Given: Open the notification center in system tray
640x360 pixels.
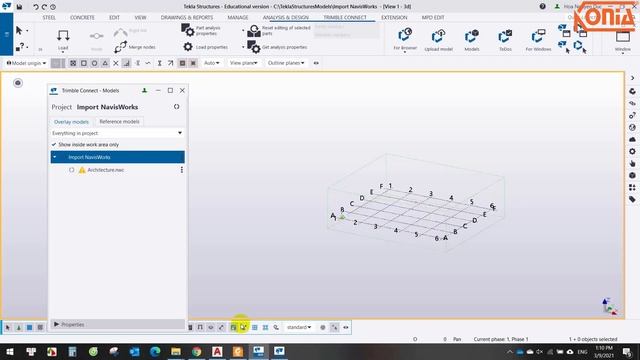Looking at the screenshot, I should 627,351.
